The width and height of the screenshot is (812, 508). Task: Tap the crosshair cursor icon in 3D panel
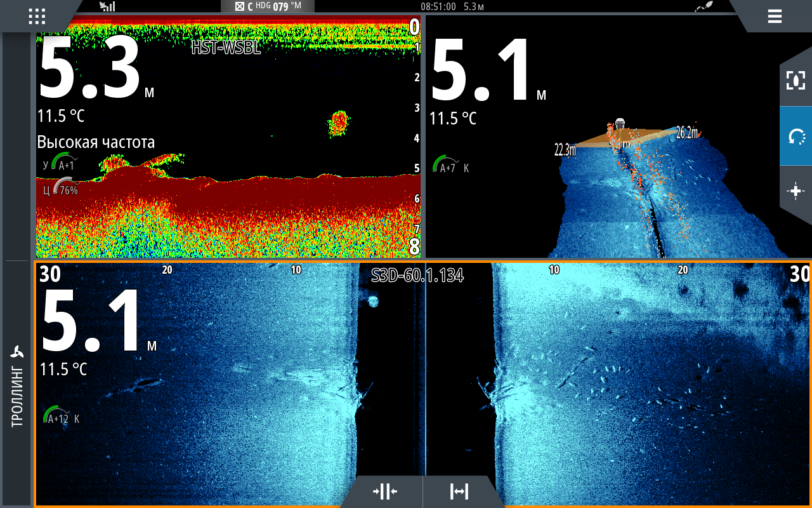click(x=796, y=192)
